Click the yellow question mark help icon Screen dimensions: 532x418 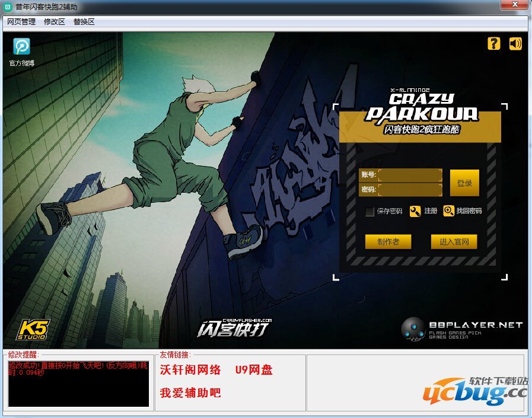click(494, 43)
